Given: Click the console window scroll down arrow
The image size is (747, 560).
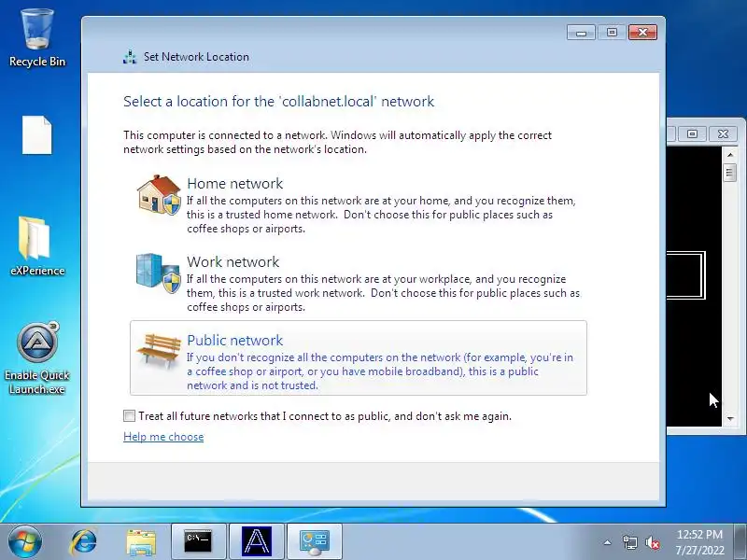Looking at the screenshot, I should coord(730,419).
